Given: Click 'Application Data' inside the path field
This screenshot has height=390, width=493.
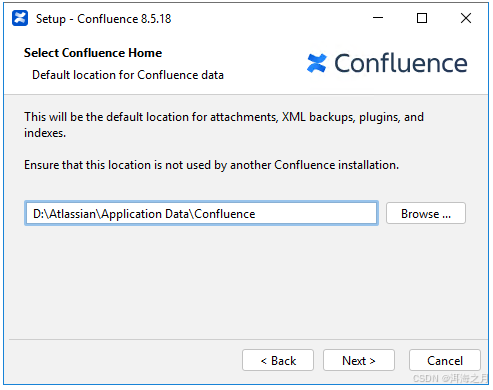Looking at the screenshot, I should coord(145,214).
